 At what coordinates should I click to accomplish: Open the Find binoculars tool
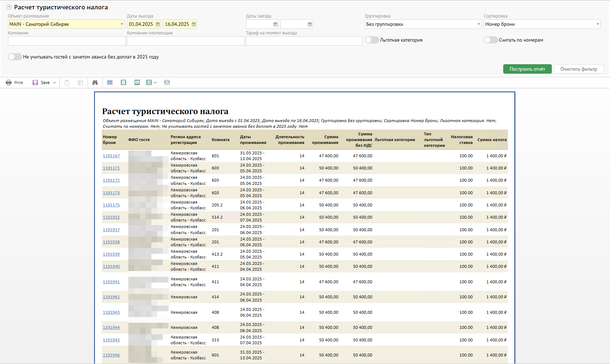click(95, 83)
